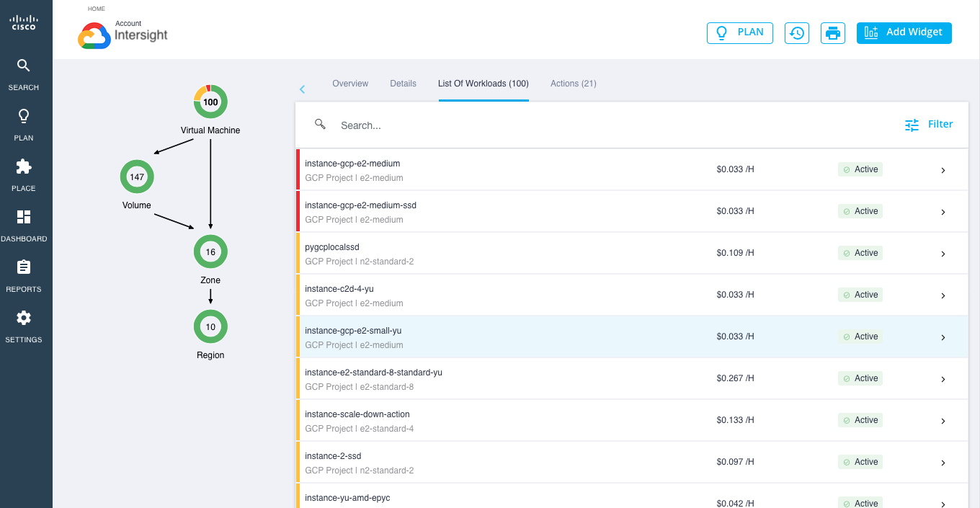Collapse panel with the left chevron arrow

[x=303, y=89]
